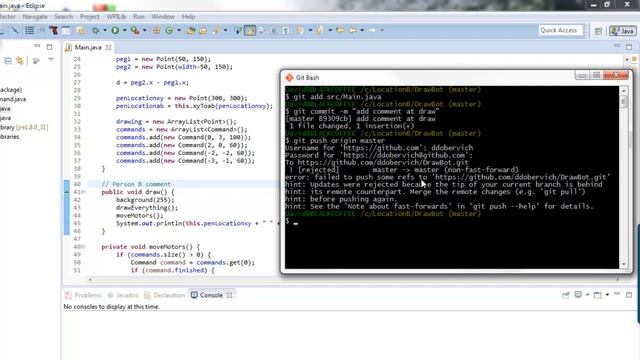
Task: Click the Git Bash scrollbar down arrow
Action: (624, 264)
